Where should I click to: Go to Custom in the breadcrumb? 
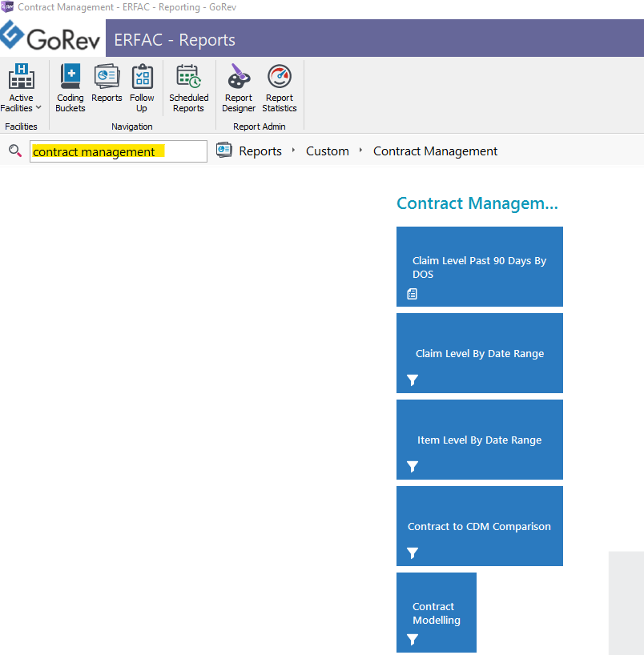328,151
